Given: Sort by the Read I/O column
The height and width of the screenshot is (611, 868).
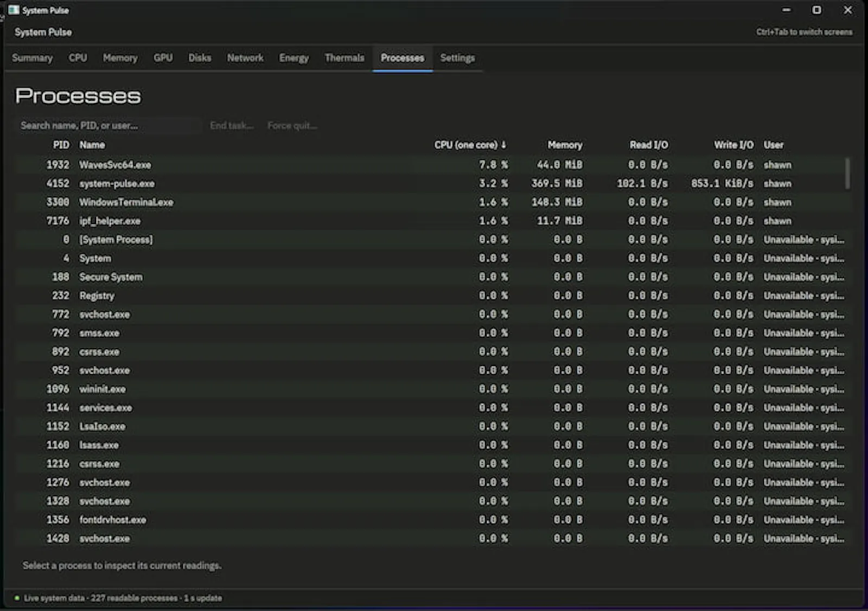Looking at the screenshot, I should [x=649, y=145].
